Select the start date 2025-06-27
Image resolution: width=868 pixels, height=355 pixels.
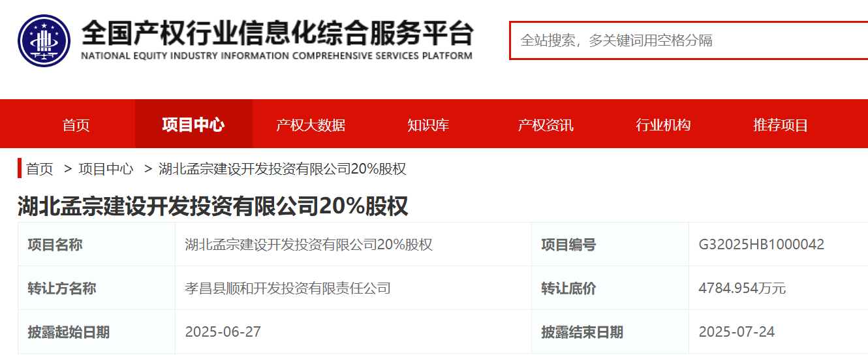223,332
